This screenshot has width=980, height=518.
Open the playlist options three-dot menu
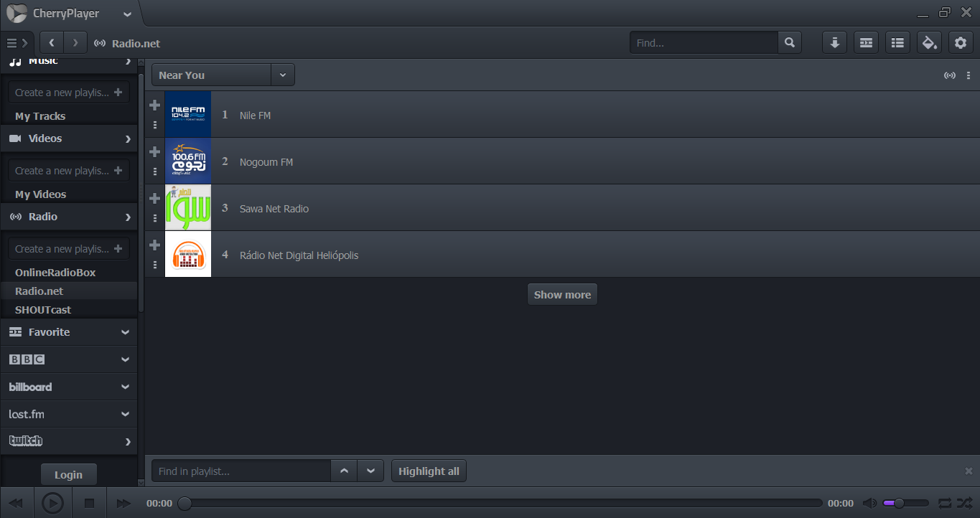(x=969, y=75)
